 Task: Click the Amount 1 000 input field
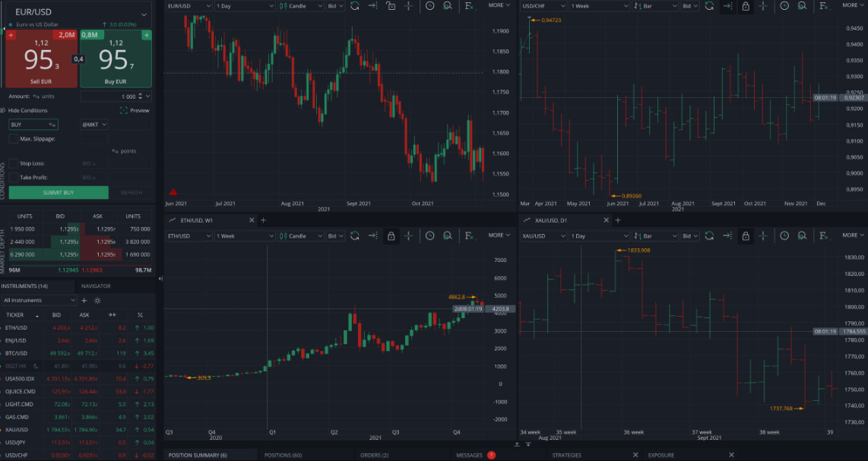tap(116, 96)
